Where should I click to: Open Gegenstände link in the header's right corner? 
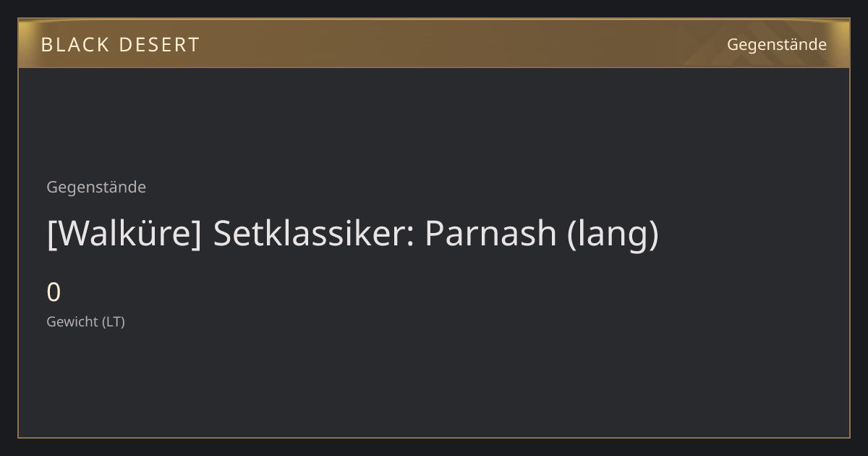[776, 44]
